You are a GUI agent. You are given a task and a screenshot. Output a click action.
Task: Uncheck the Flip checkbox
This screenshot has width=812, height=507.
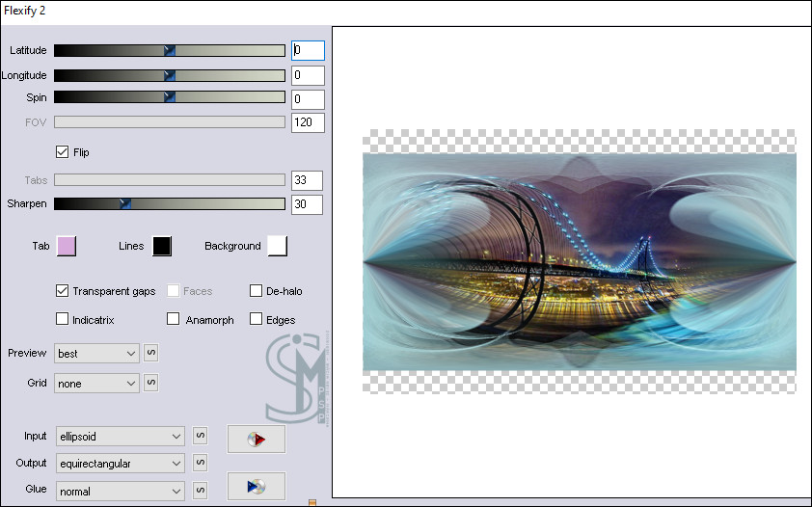[x=63, y=152]
